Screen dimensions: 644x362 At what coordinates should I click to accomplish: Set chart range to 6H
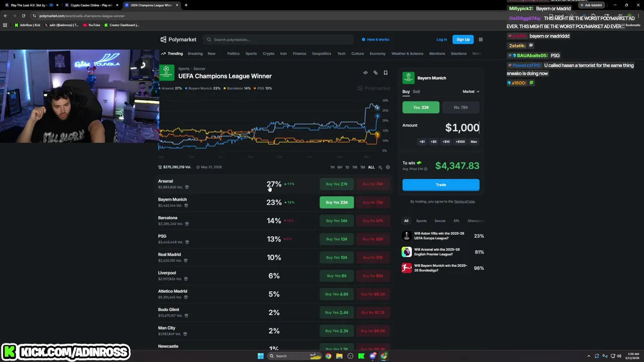point(340,167)
